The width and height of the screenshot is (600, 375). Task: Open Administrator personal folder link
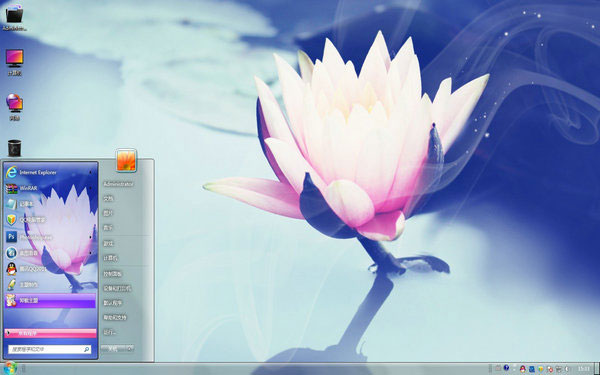[x=118, y=184]
